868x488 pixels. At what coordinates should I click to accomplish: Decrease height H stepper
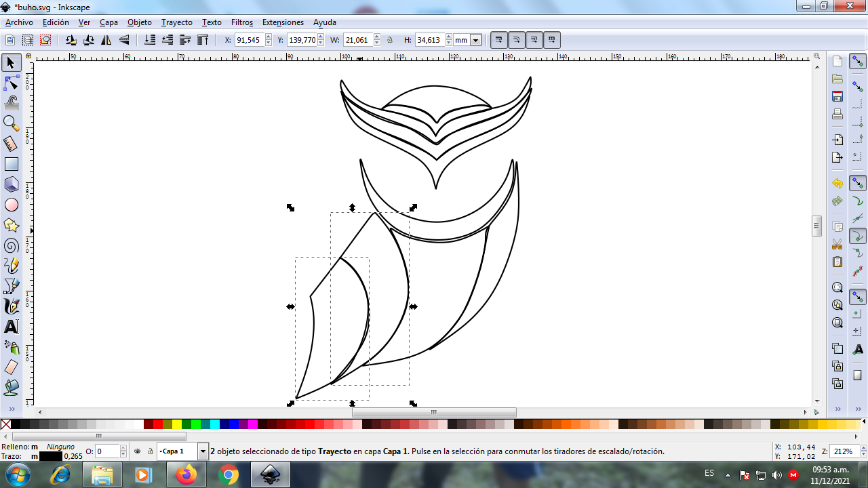coord(449,43)
